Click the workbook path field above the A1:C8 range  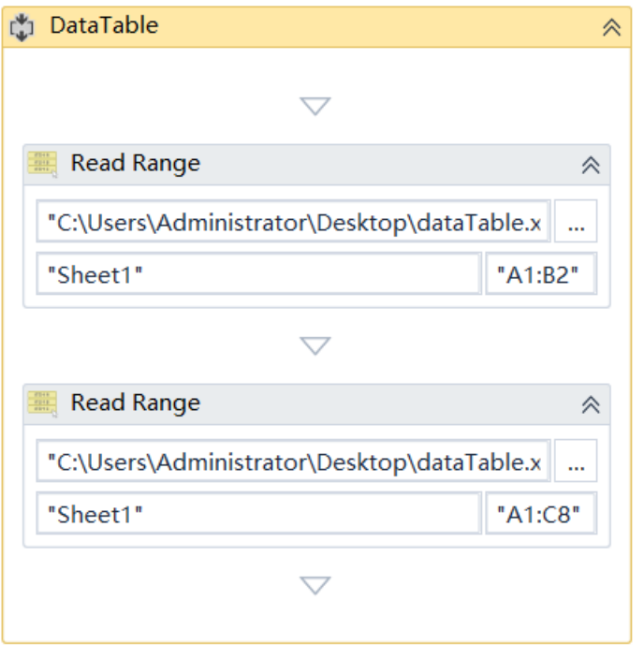(294, 463)
